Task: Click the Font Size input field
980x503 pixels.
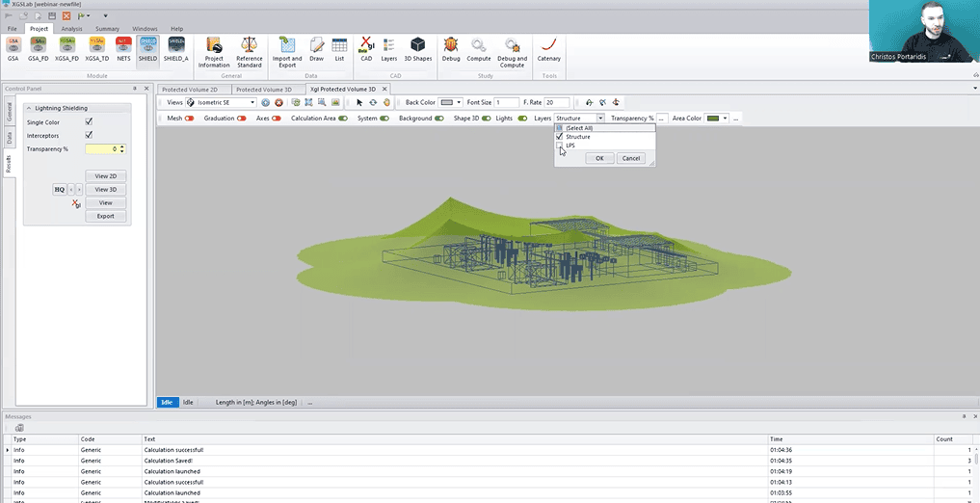Action: tap(506, 102)
